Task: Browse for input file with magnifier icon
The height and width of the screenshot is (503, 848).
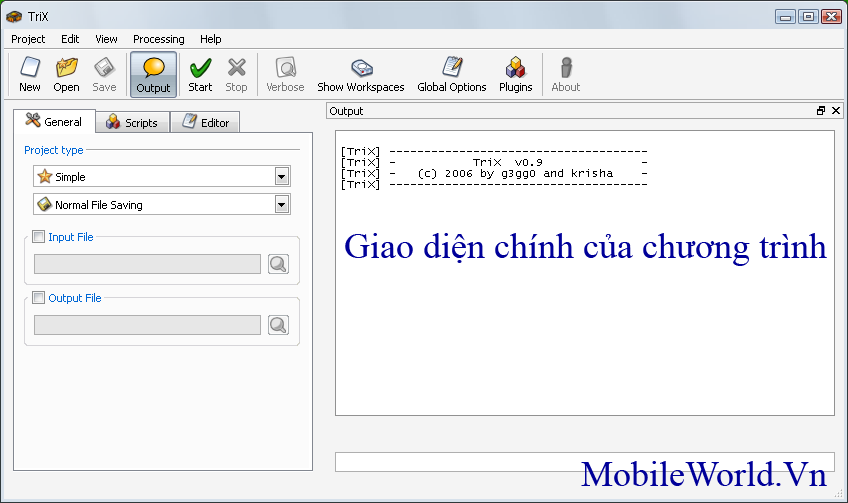Action: pos(278,264)
